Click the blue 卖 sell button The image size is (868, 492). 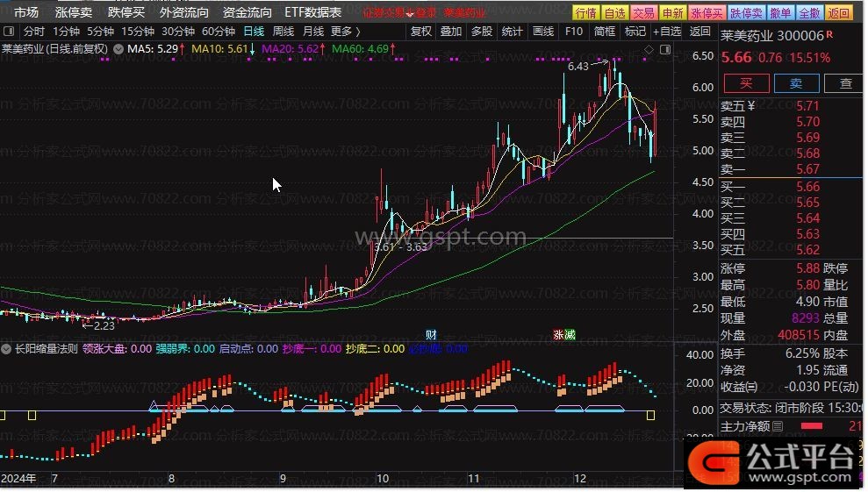click(x=796, y=83)
